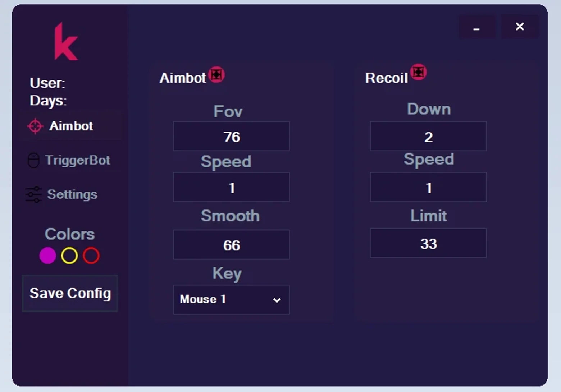Screen dimensions: 561x392
Task: Minimize the window with the dash button
Action: pos(476,27)
